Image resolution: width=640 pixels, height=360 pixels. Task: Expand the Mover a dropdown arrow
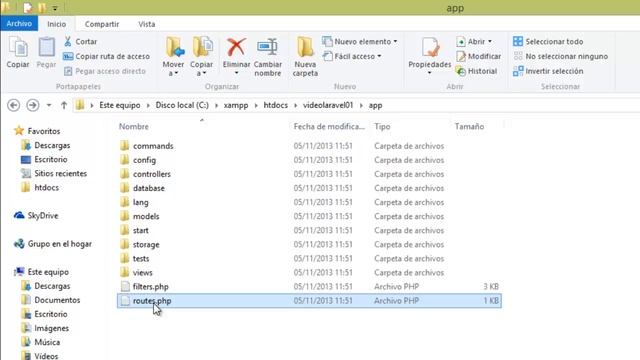pyautogui.click(x=176, y=73)
